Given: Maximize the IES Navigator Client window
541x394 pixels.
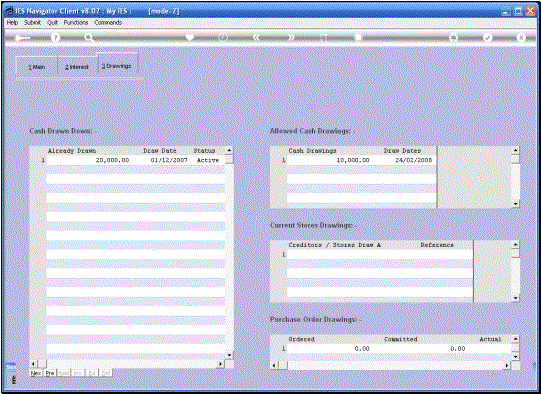Looking at the screenshot, I should point(518,11).
